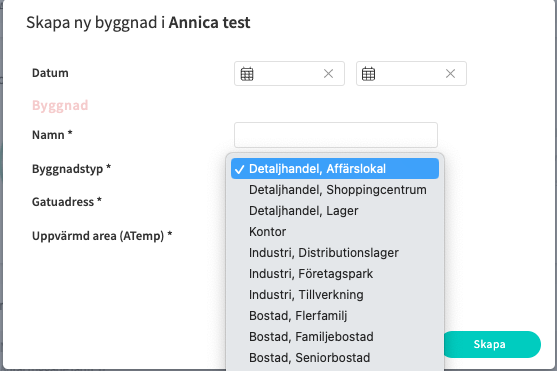Open the first date calendar icon

pyautogui.click(x=247, y=74)
